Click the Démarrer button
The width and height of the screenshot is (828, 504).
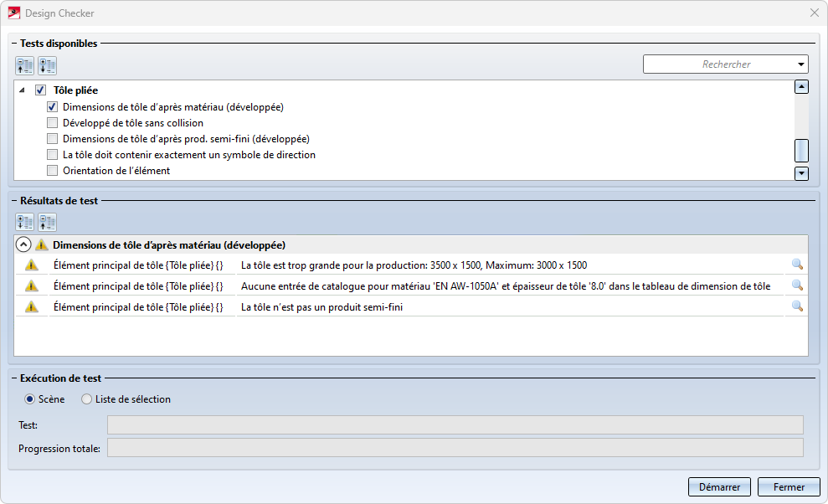pos(719,487)
